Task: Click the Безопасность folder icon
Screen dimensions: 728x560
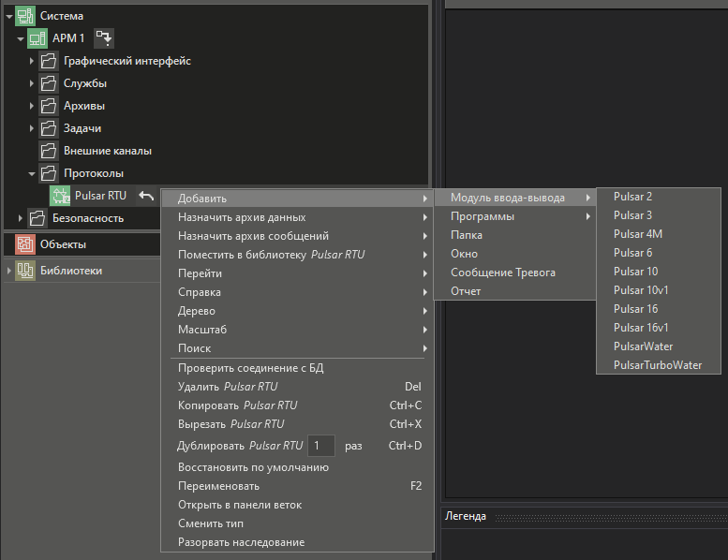Action: coord(37,218)
